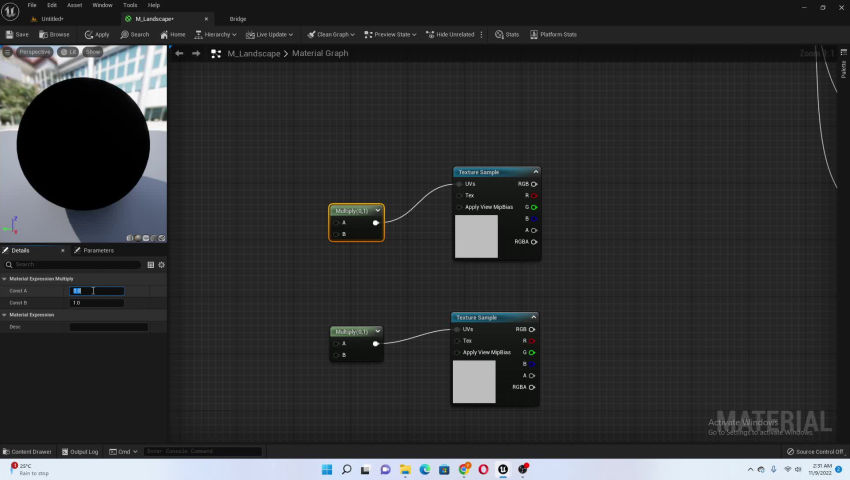This screenshot has width=850, height=480.
Task: Open the Perspective view dropdown
Action: click(34, 52)
